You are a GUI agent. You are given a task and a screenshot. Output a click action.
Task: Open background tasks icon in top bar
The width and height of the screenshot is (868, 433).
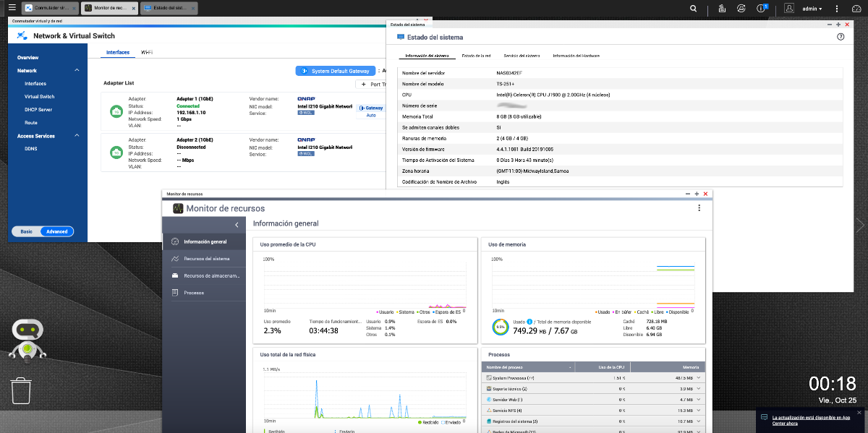[x=722, y=9]
